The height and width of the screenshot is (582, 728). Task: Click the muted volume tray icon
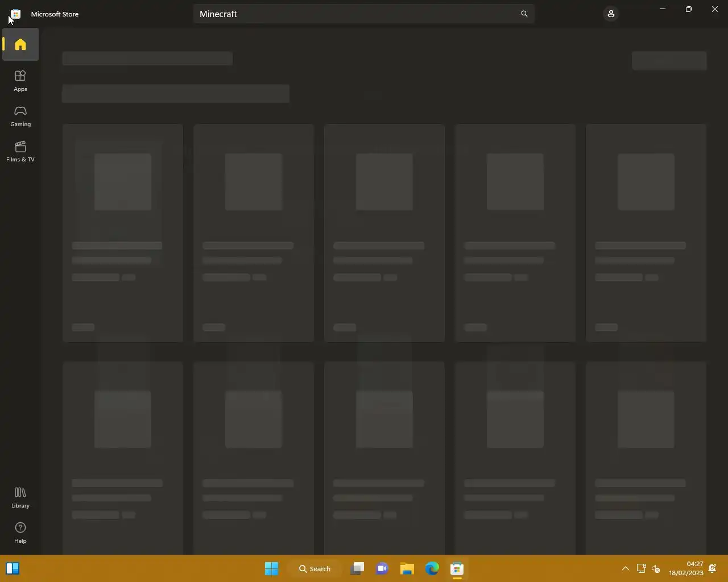pos(656,568)
